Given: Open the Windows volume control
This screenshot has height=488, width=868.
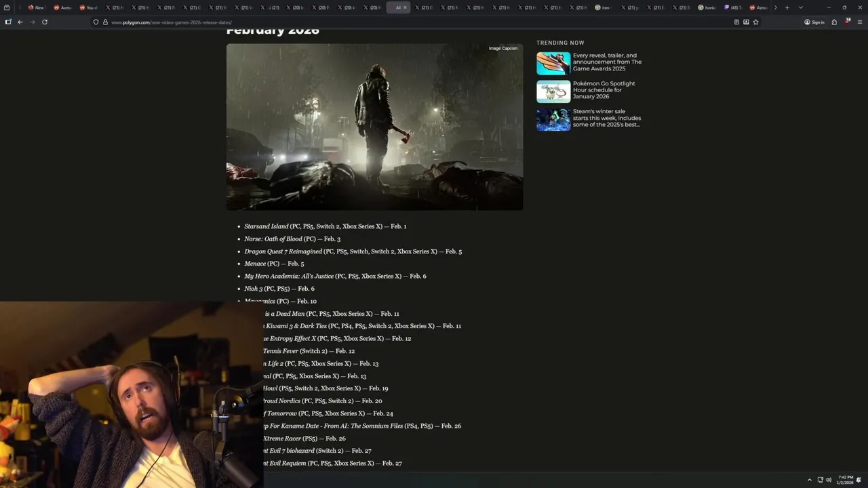Looking at the screenshot, I should [x=829, y=480].
